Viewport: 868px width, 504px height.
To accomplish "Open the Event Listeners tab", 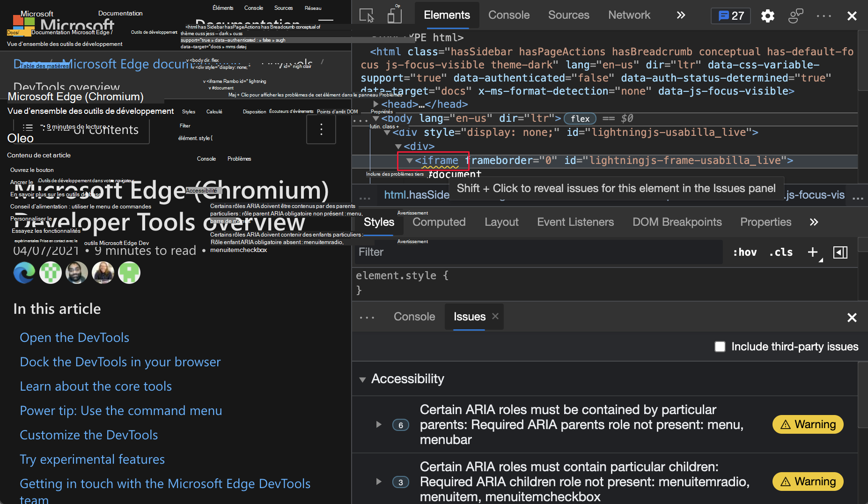I will (575, 222).
